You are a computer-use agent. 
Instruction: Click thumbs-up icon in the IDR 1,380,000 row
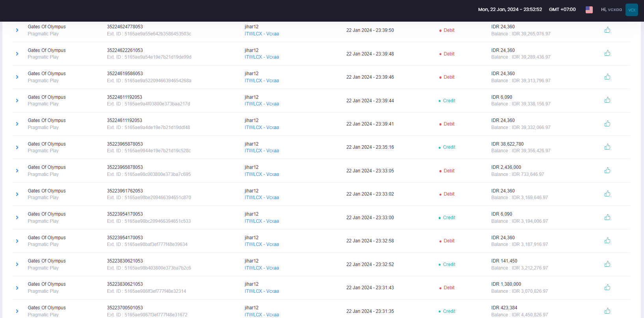607,287
